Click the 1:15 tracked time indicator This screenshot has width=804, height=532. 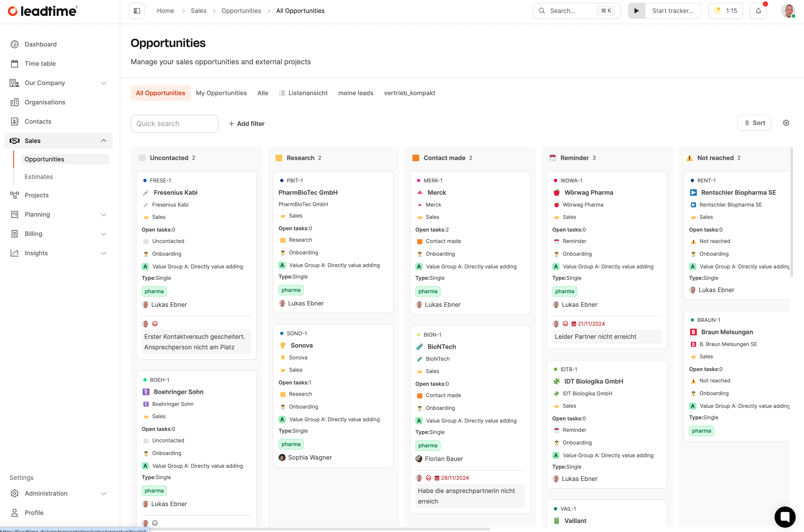pos(726,11)
